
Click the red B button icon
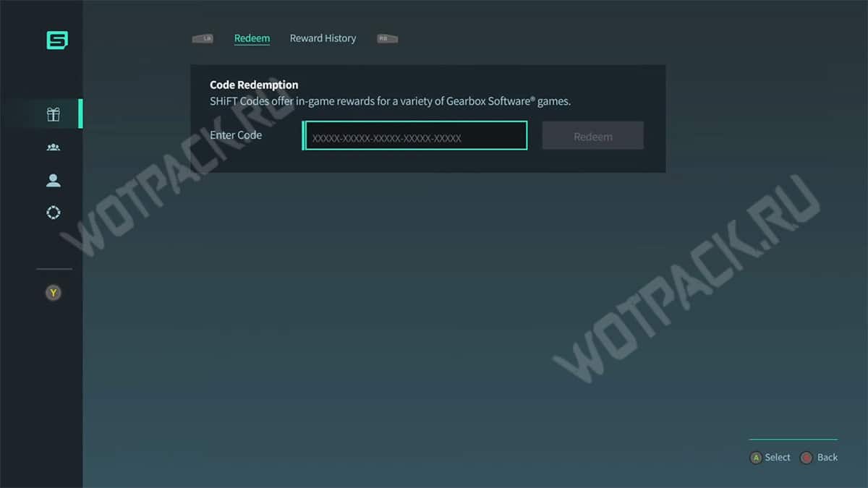(807, 458)
